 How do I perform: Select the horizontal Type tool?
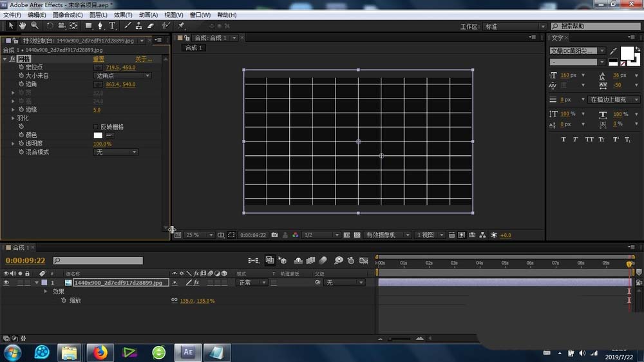112,26
